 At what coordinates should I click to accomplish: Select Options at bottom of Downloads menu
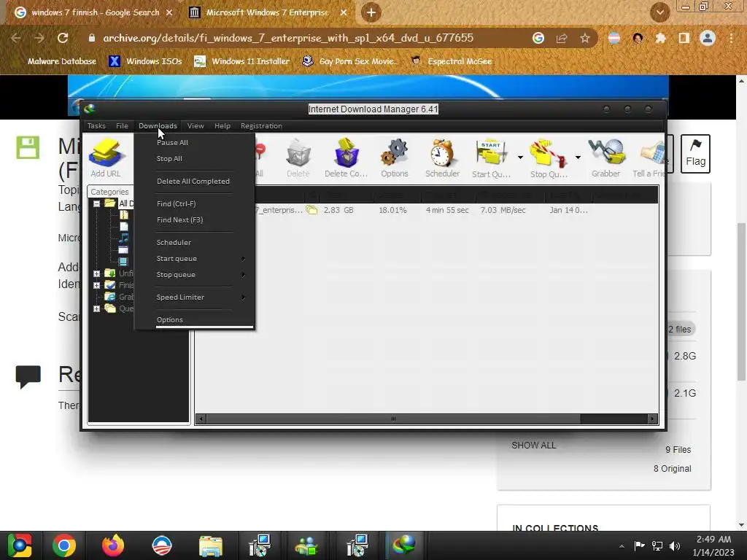click(x=194, y=319)
